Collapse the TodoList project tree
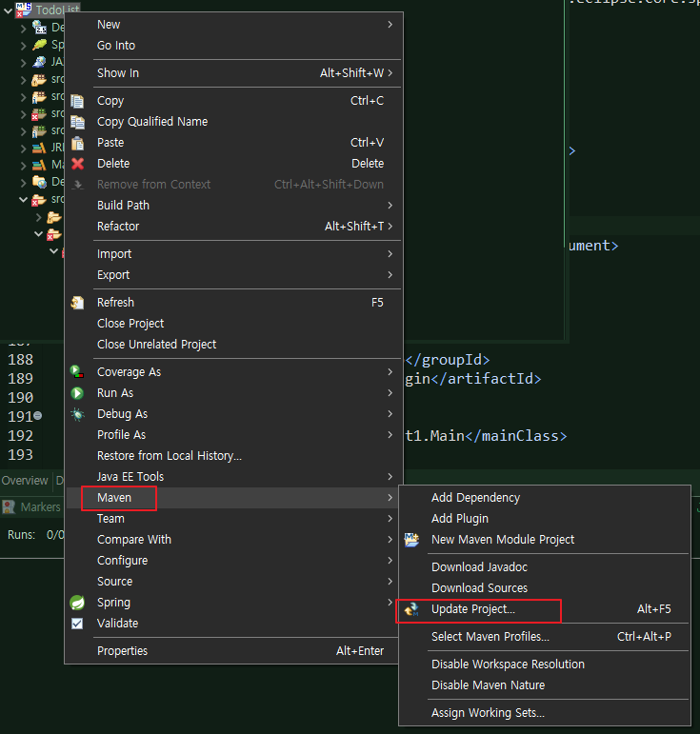This screenshot has width=700, height=734. tap(8, 10)
